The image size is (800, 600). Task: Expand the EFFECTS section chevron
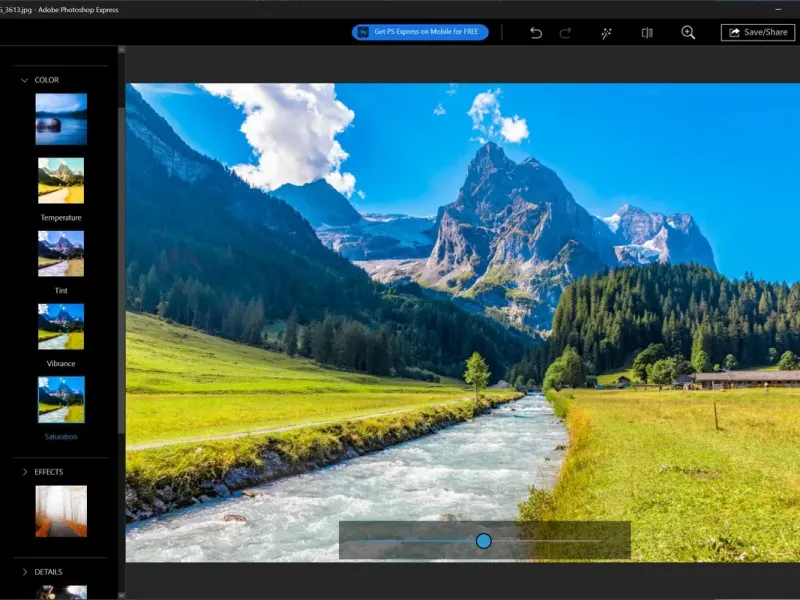[24, 472]
